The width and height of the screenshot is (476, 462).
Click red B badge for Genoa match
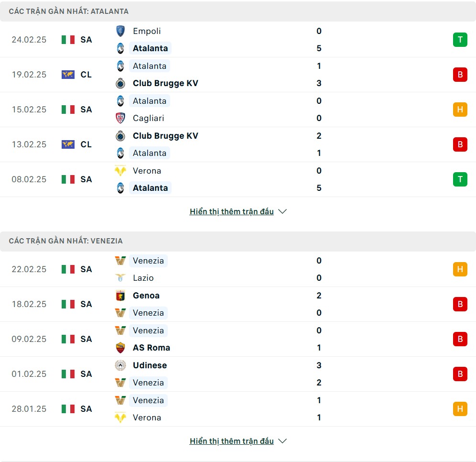click(460, 304)
